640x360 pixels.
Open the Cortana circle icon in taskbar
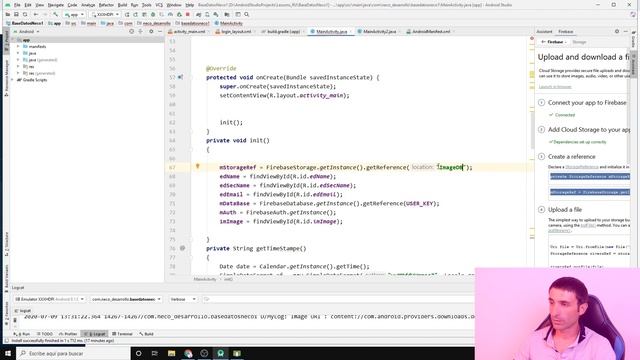click(138, 353)
